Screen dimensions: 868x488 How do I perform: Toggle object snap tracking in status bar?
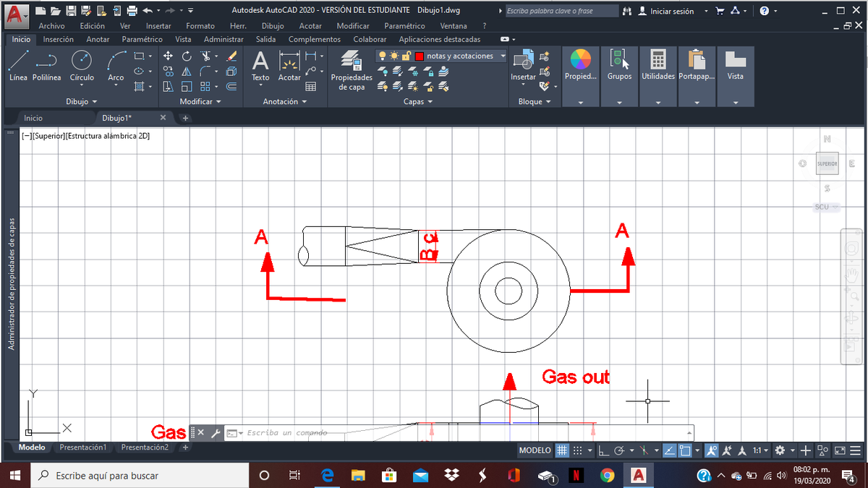[x=669, y=450]
